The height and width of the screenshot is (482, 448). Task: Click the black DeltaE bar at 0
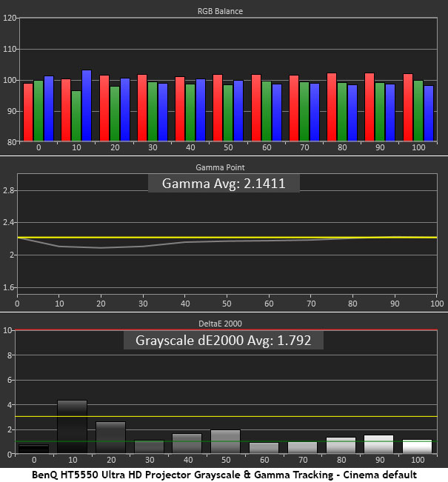coord(34,449)
